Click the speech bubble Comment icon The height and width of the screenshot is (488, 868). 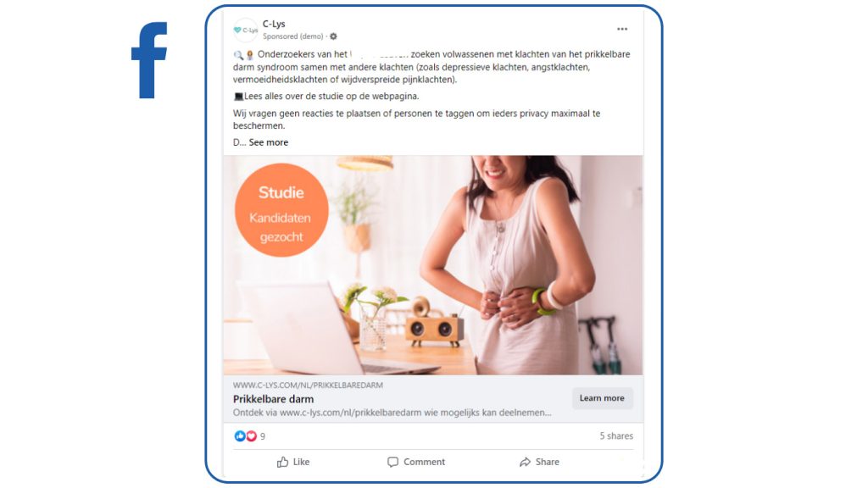coord(392,462)
